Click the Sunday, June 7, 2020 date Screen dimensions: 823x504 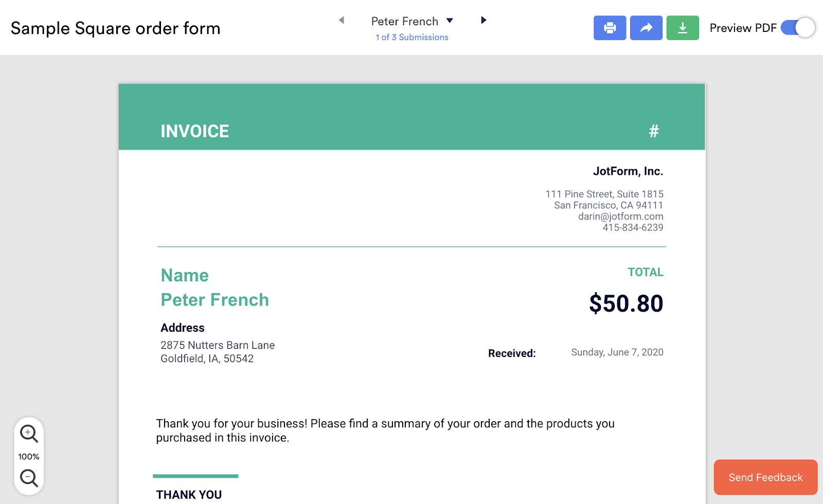(617, 352)
